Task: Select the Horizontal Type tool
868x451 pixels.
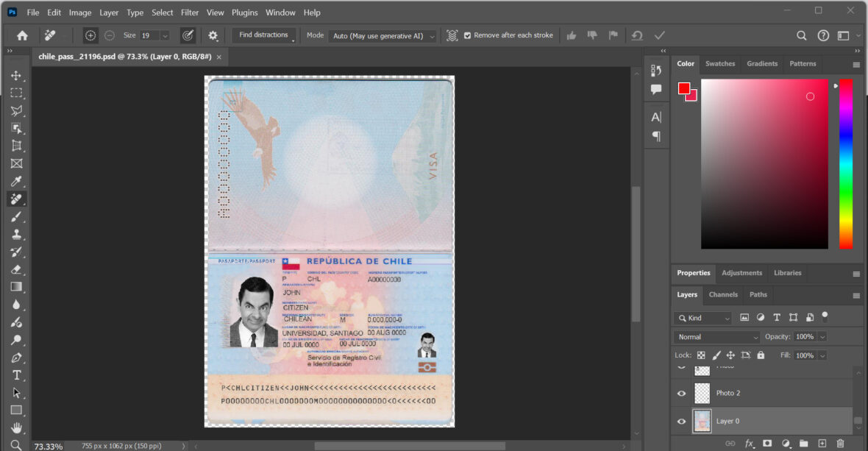Action: [x=16, y=375]
